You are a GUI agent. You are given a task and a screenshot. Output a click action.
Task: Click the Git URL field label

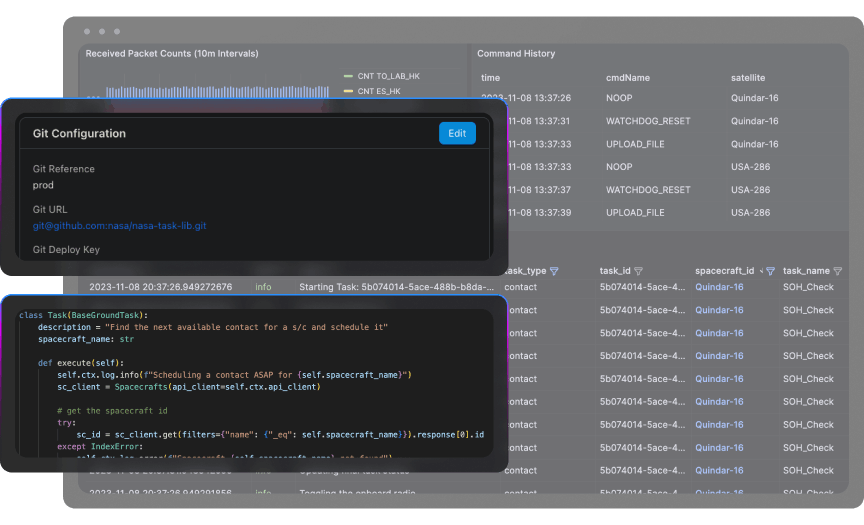click(x=50, y=209)
